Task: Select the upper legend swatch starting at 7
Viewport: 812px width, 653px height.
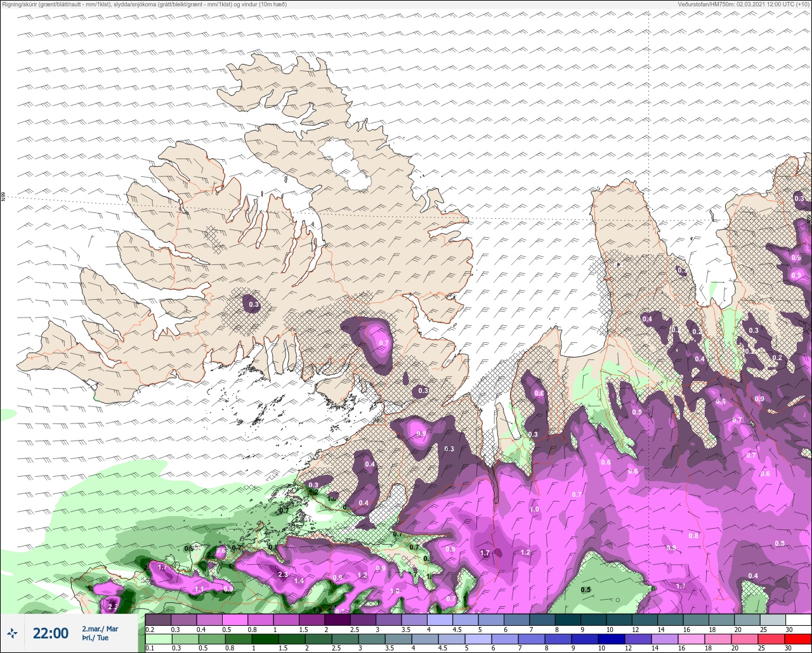Action: point(542,619)
